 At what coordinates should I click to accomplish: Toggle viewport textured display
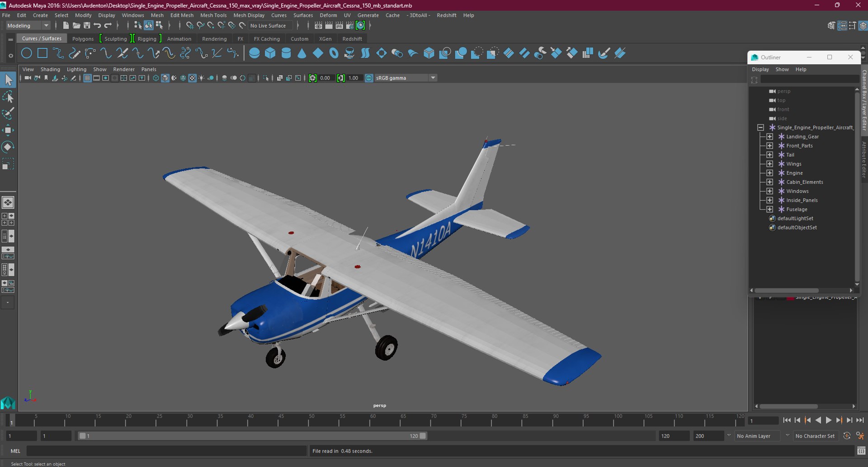coord(192,78)
